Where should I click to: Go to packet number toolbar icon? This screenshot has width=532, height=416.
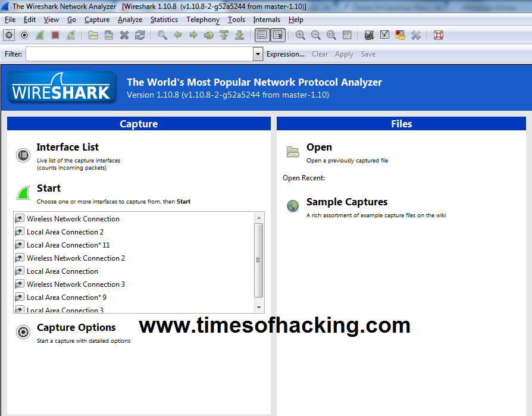209,35
